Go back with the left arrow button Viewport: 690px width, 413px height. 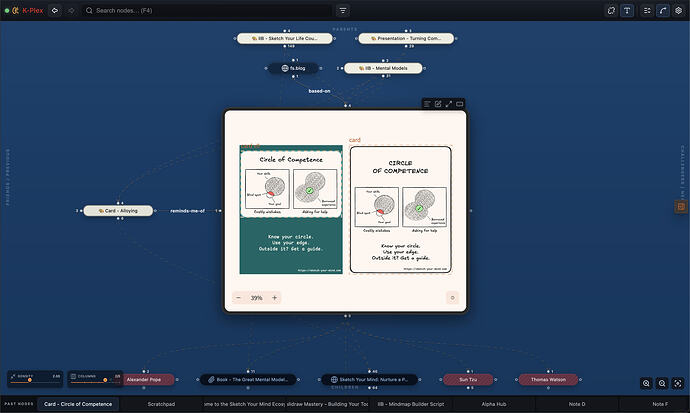[55, 11]
